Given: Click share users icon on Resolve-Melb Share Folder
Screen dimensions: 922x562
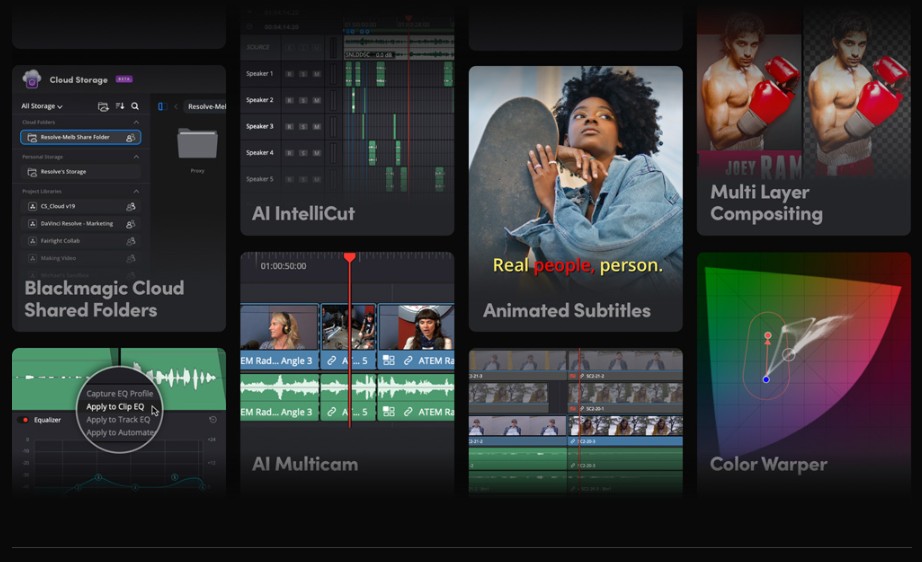Looking at the screenshot, I should pos(131,138).
